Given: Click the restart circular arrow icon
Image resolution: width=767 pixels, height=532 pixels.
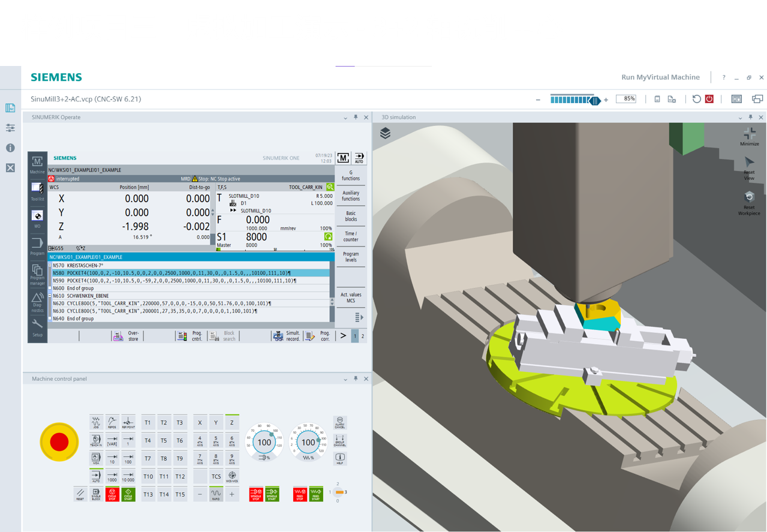Looking at the screenshot, I should pos(696,99).
